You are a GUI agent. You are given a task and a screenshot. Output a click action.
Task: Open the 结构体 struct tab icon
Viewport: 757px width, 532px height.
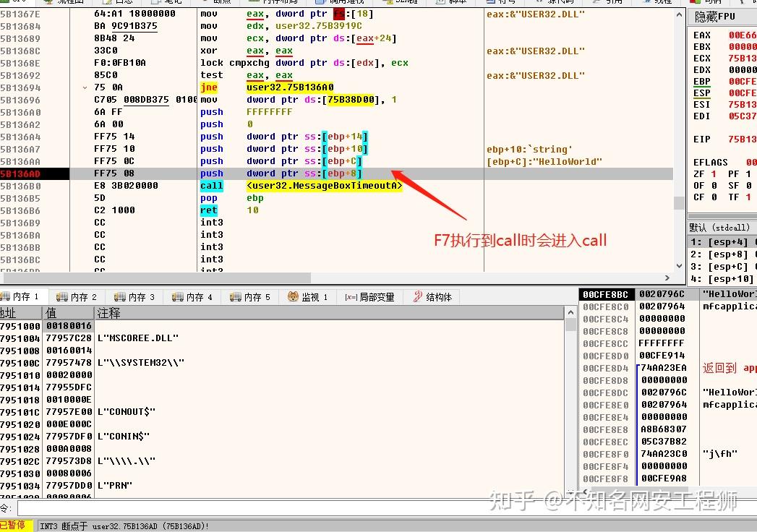(x=418, y=296)
